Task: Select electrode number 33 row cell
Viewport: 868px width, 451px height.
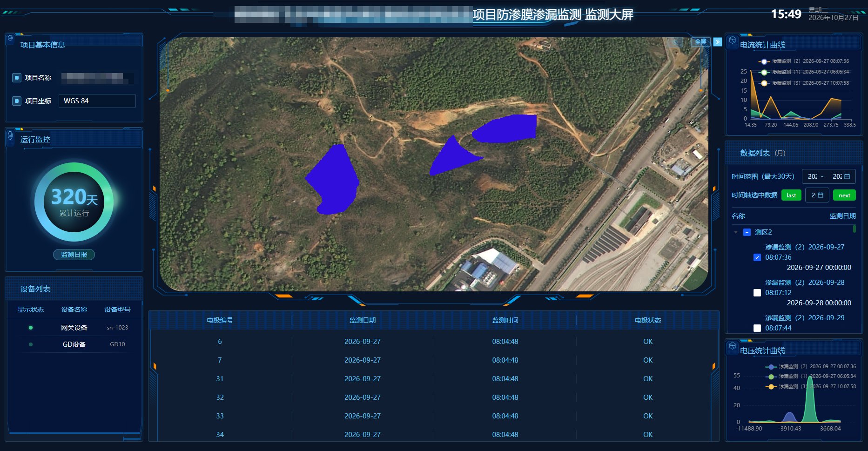Action: 220,416
